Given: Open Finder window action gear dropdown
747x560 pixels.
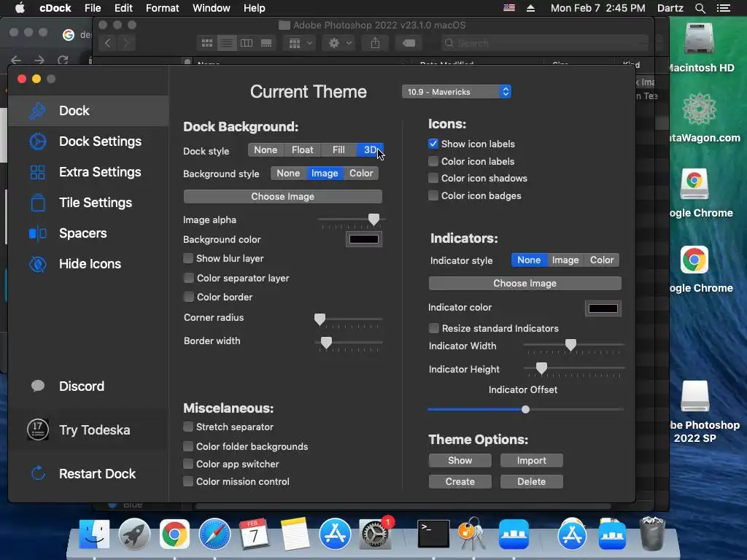Looking at the screenshot, I should tap(340, 43).
